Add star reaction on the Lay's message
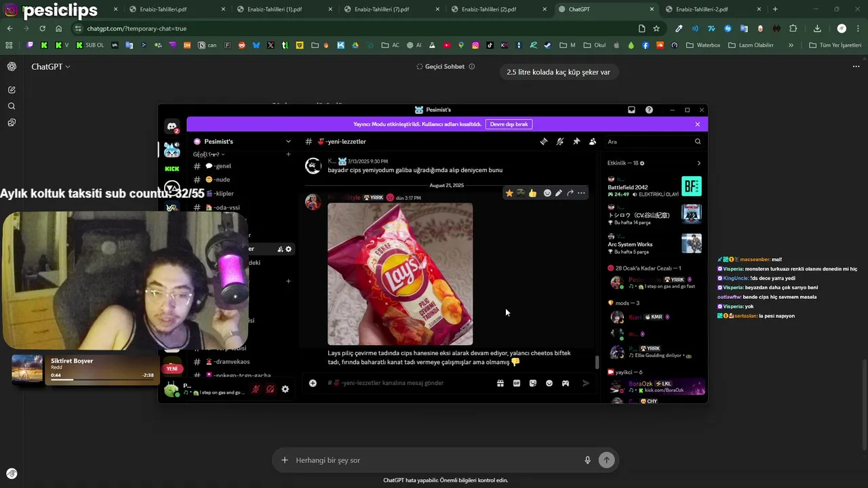 point(509,193)
